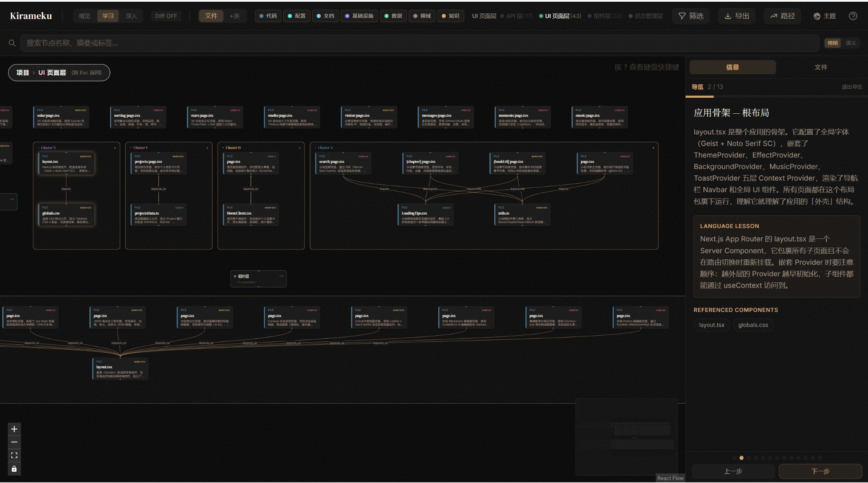Select the visitor/page.tsx file node
Image resolution: width=868 pixels, height=483 pixels.
coord(368,117)
